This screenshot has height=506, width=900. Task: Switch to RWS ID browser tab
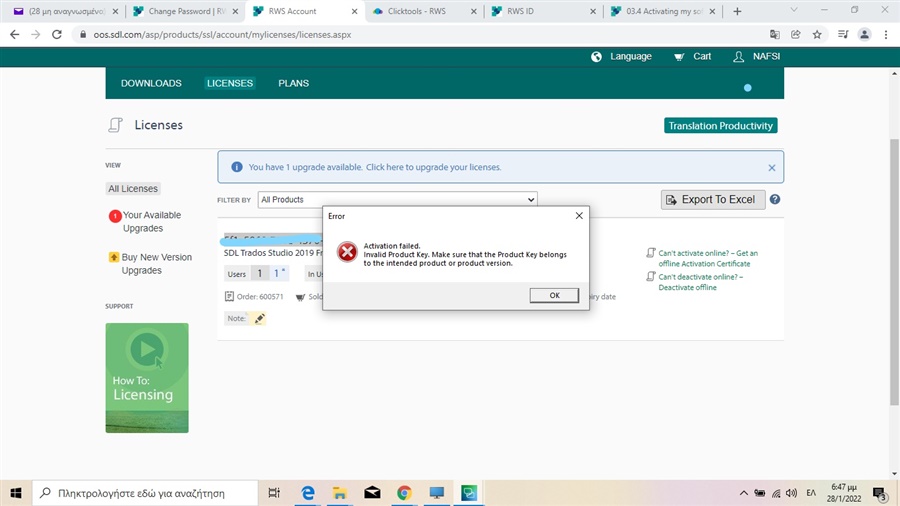[543, 11]
